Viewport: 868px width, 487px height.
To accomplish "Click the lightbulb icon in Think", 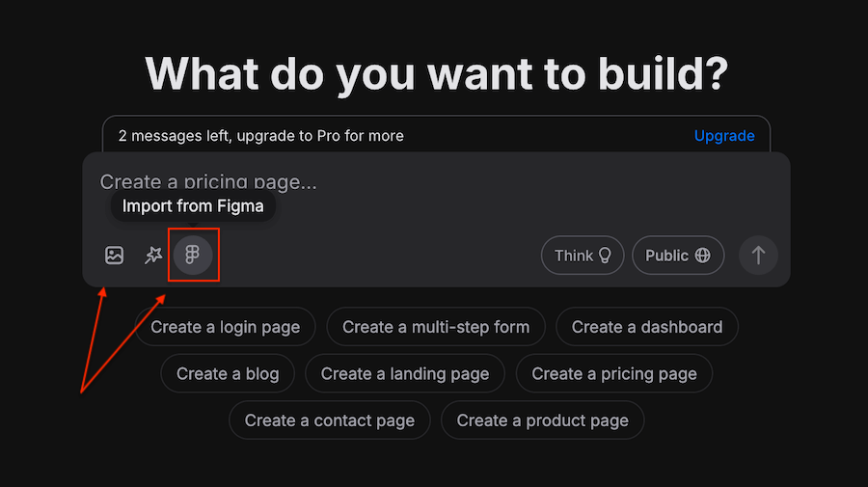I will [605, 256].
